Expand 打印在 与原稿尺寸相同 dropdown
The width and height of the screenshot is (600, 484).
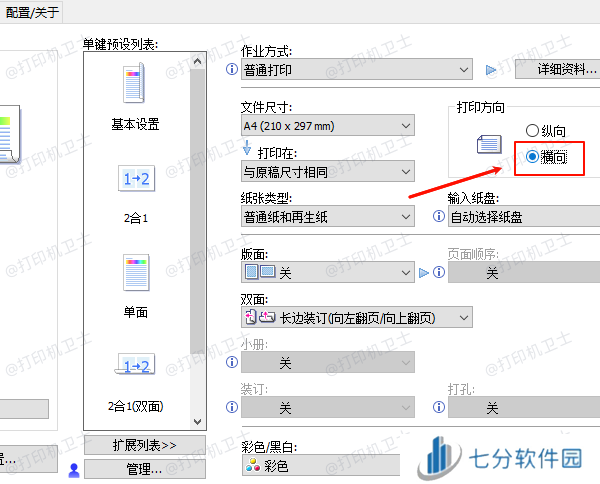tap(328, 171)
